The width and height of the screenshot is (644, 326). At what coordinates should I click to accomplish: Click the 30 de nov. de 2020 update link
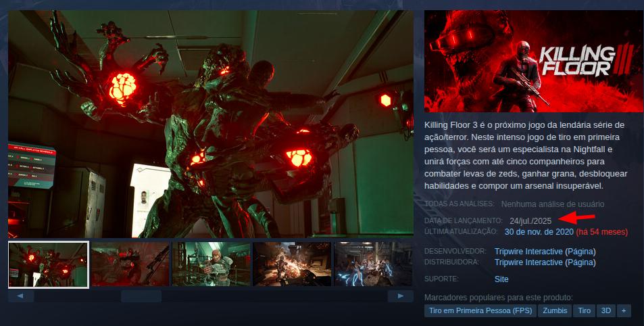click(x=539, y=232)
